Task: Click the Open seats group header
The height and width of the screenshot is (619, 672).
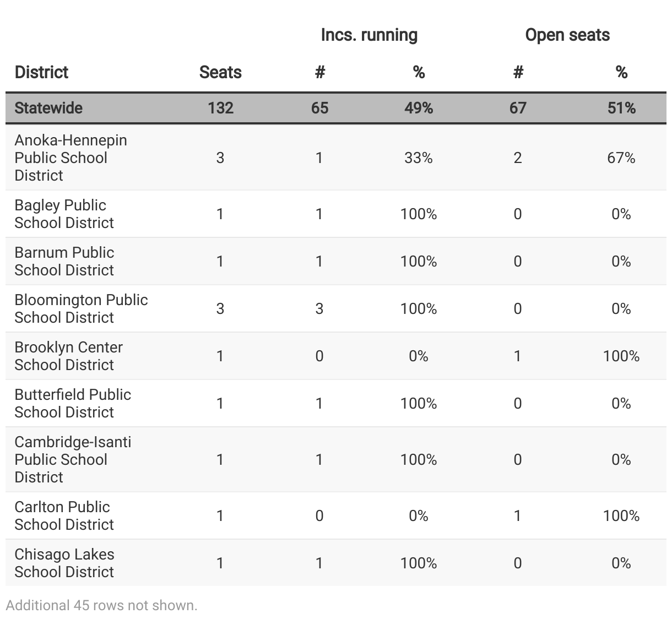Action: pos(567,35)
